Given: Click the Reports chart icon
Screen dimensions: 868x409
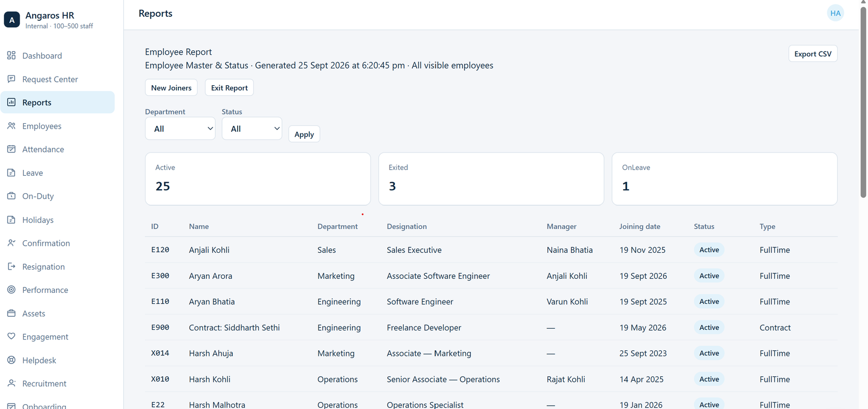Looking at the screenshot, I should (11, 102).
